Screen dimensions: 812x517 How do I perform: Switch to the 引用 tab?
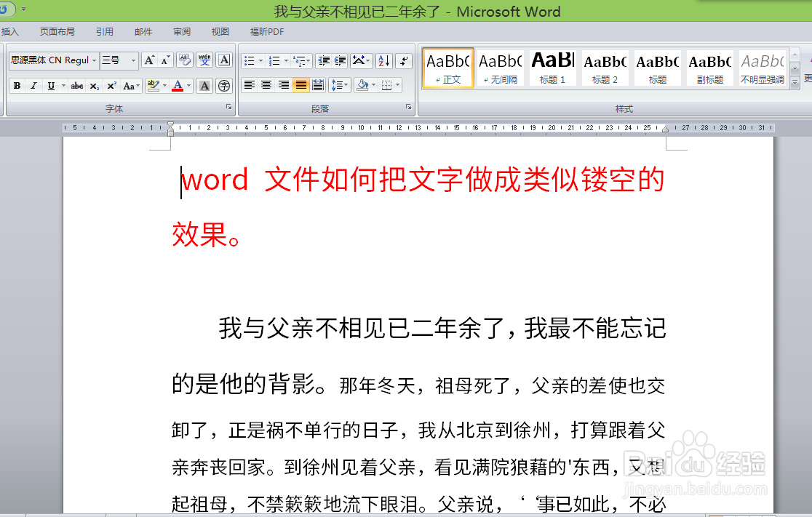(104, 31)
